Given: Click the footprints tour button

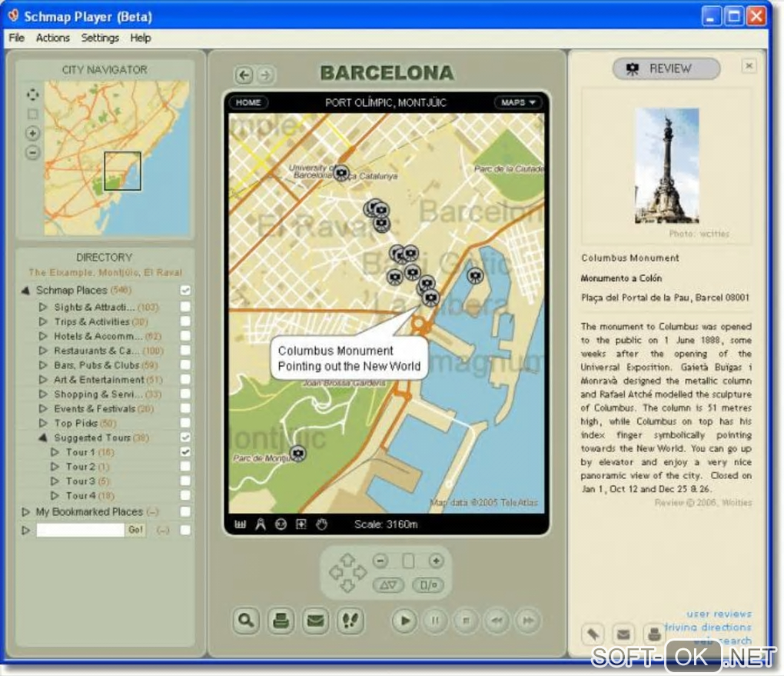Looking at the screenshot, I should (350, 621).
